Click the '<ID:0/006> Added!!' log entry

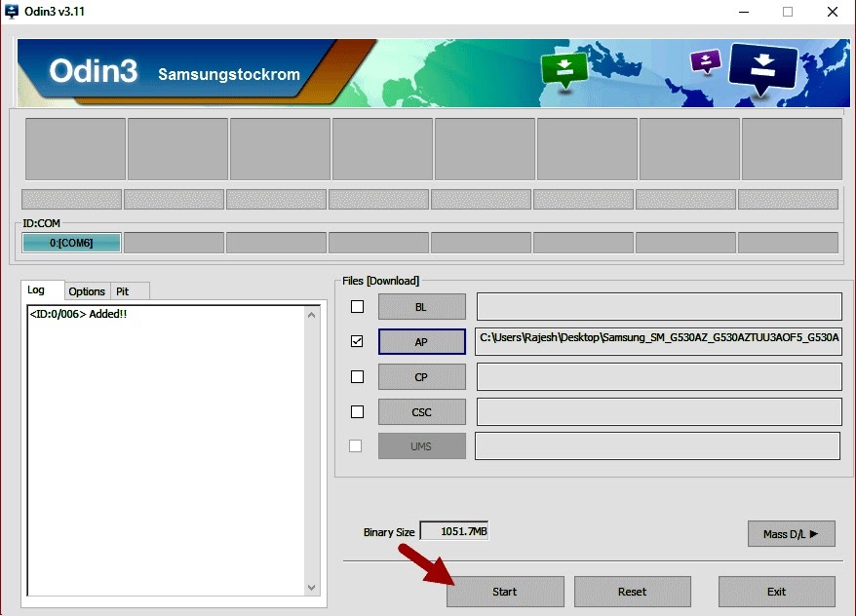pos(78,314)
